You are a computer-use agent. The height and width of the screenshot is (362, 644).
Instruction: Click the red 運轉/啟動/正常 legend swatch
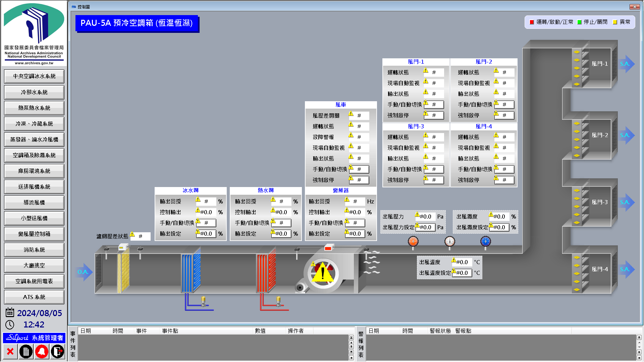[x=532, y=22]
